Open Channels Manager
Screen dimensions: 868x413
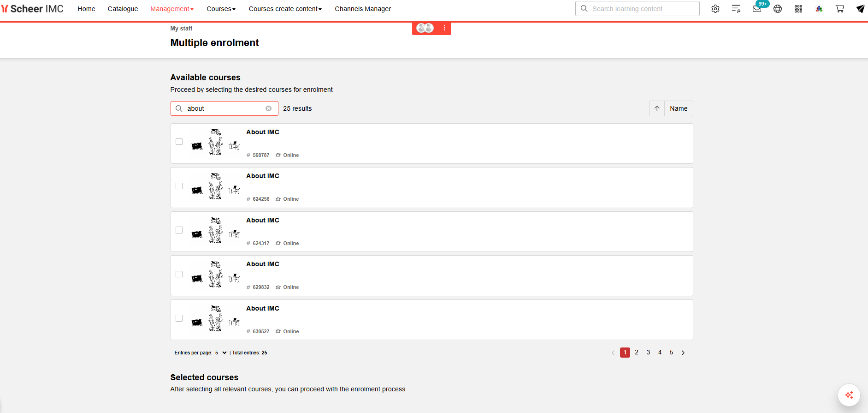363,9
